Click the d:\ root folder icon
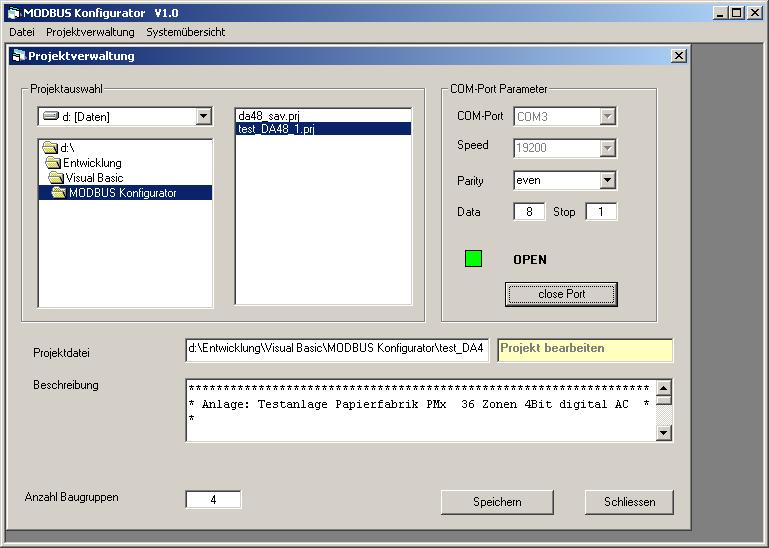The width and height of the screenshot is (769, 548). point(50,148)
